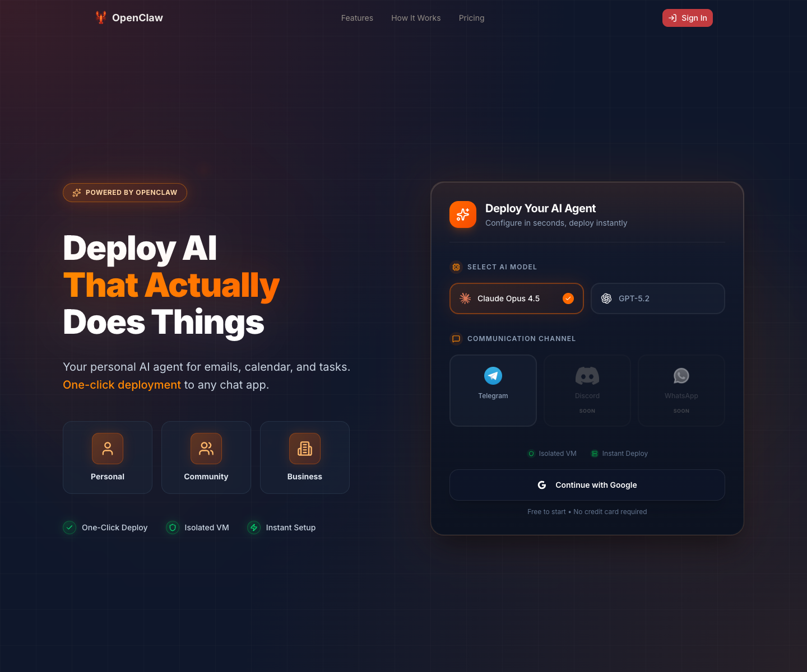Click the Telegram paper plane icon

click(x=493, y=376)
